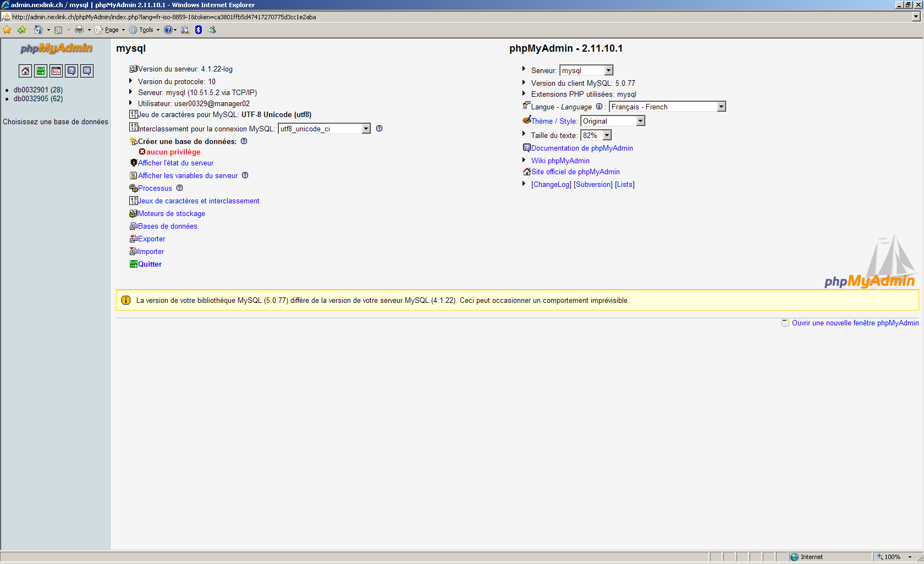
Task: Open the text size dropdown showing 82%
Action: click(x=596, y=135)
